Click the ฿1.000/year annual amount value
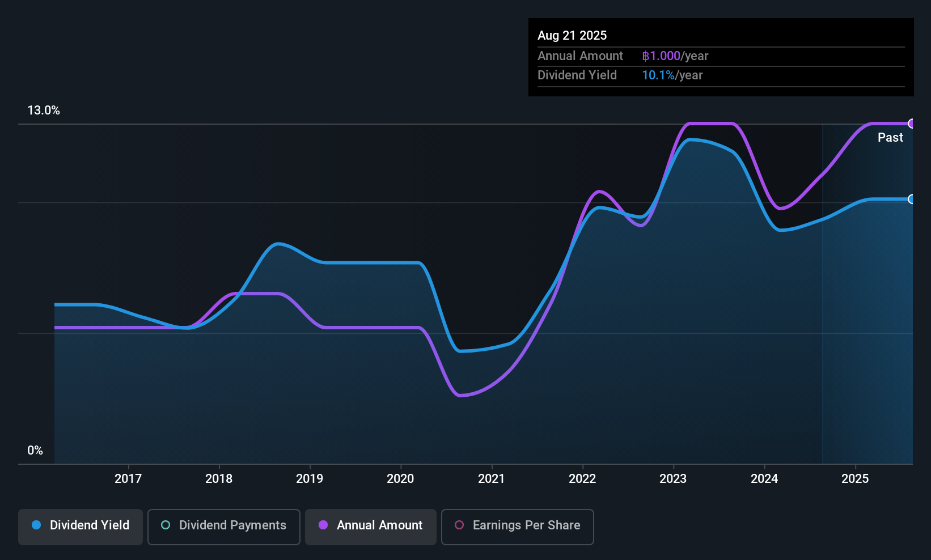 point(675,56)
